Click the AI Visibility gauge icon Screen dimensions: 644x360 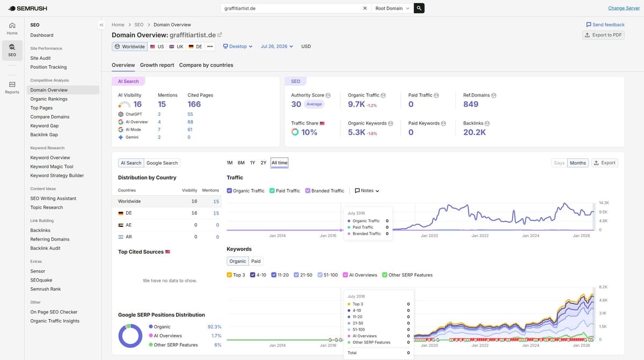click(x=125, y=105)
